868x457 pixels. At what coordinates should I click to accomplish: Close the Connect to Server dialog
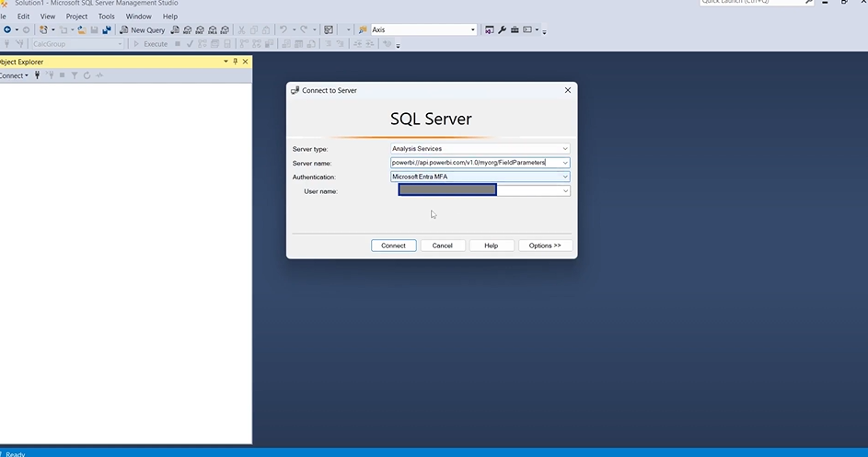click(x=567, y=90)
